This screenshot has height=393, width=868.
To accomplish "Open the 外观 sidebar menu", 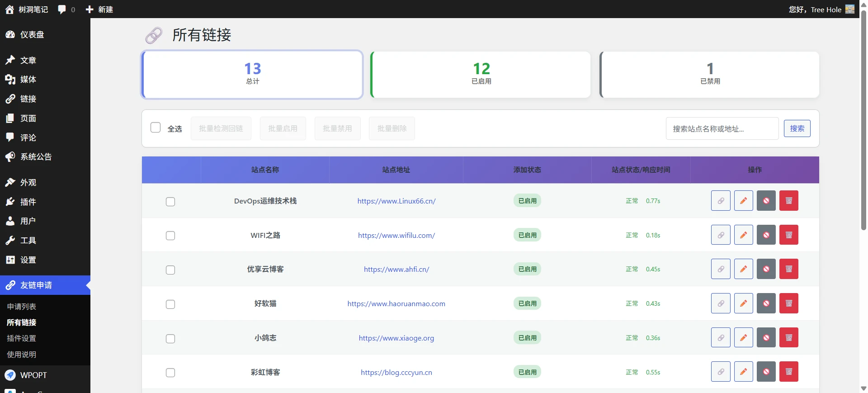I will 28,183.
